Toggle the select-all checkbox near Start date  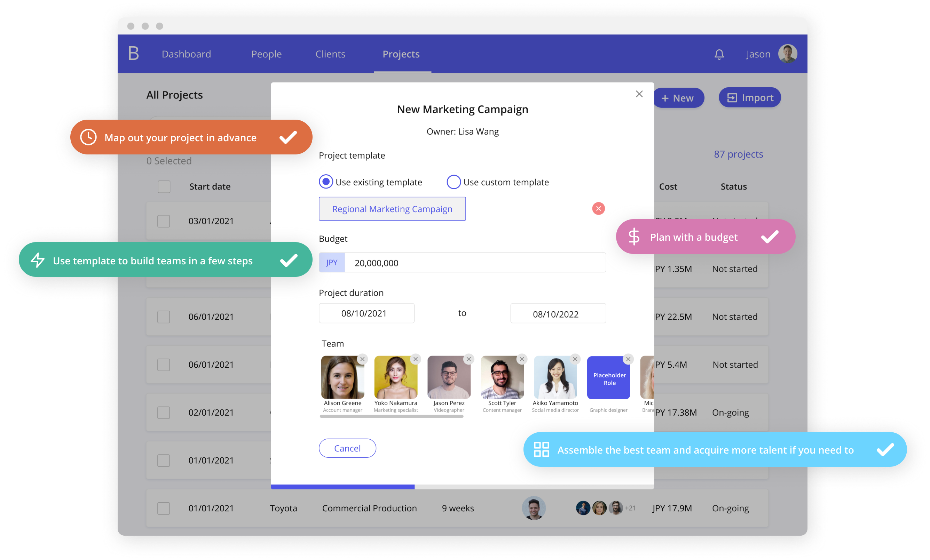(164, 187)
